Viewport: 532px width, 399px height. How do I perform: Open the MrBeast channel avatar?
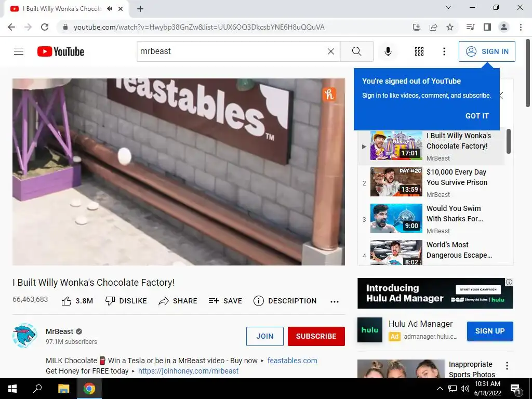point(24,336)
